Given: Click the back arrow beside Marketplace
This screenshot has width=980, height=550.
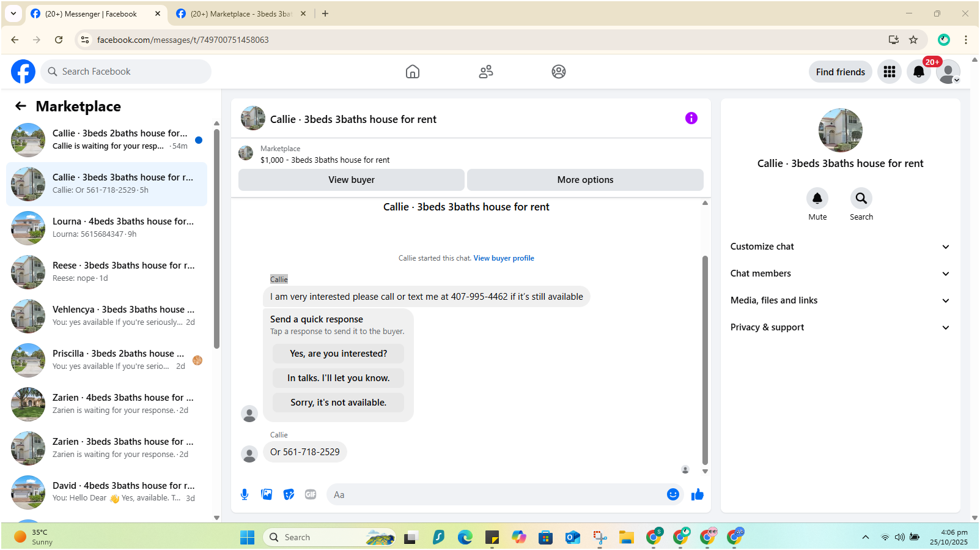Looking at the screenshot, I should coord(21,106).
